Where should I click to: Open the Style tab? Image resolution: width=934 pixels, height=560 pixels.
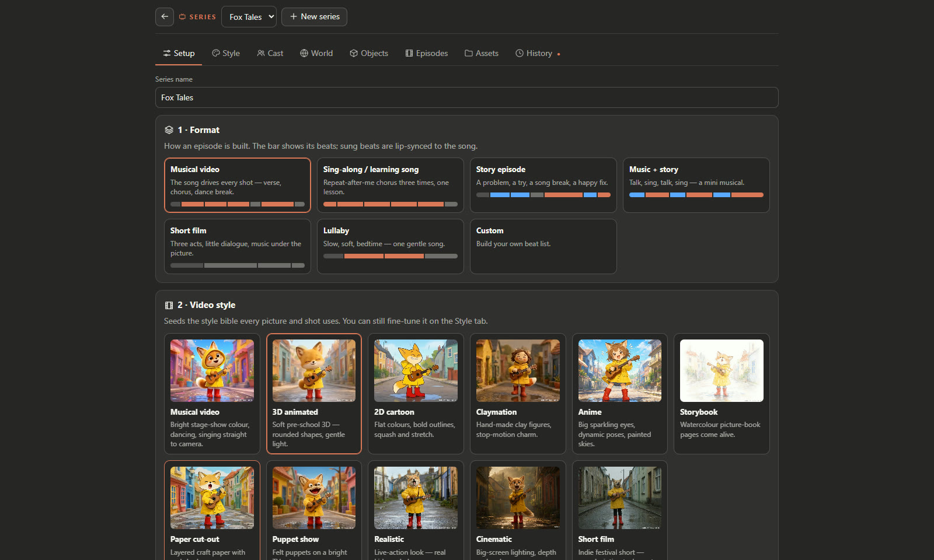226,53
